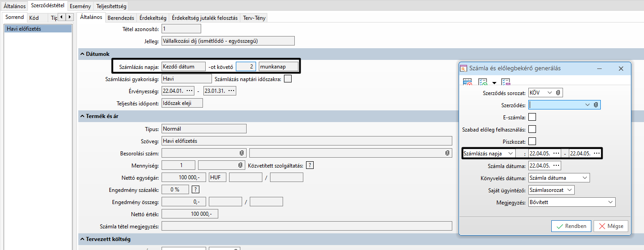Open the Érdekeltség tab
Screen dimensions: 644x250
click(153, 18)
